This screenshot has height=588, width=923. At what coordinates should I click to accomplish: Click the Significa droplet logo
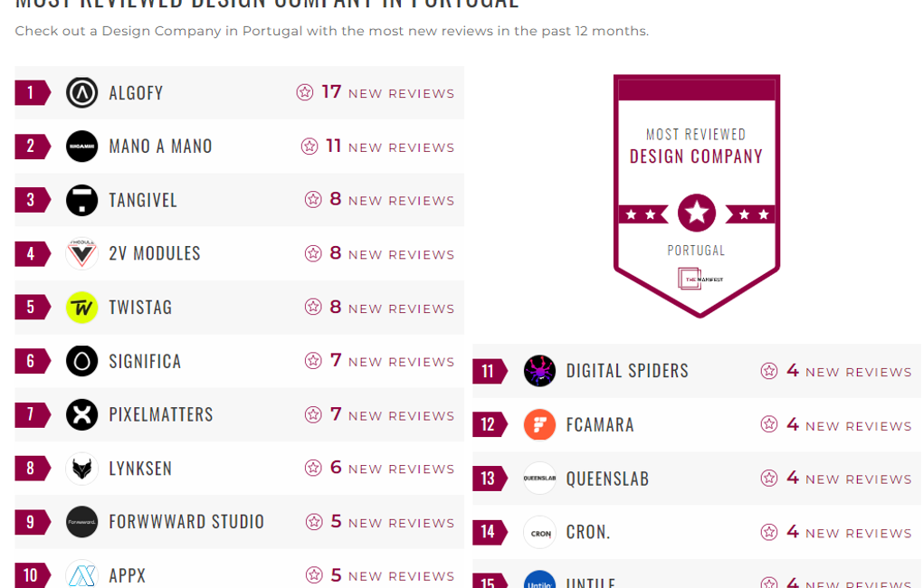[82, 361]
